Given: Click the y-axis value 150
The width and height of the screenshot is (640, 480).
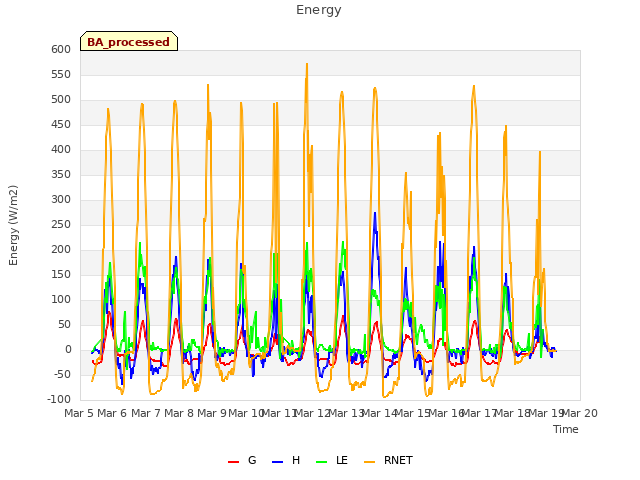Looking at the screenshot, I should pos(61,274).
